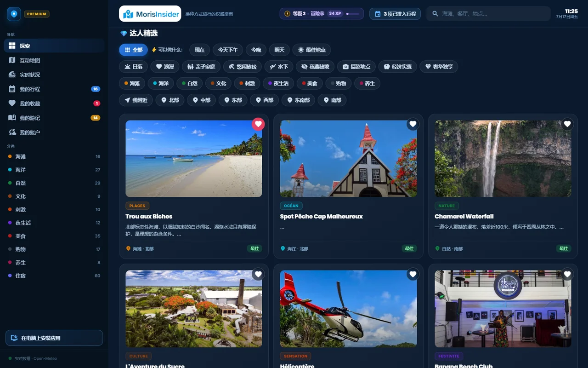
Task: Click the MorisInsider logo
Action: pyautogui.click(x=150, y=14)
